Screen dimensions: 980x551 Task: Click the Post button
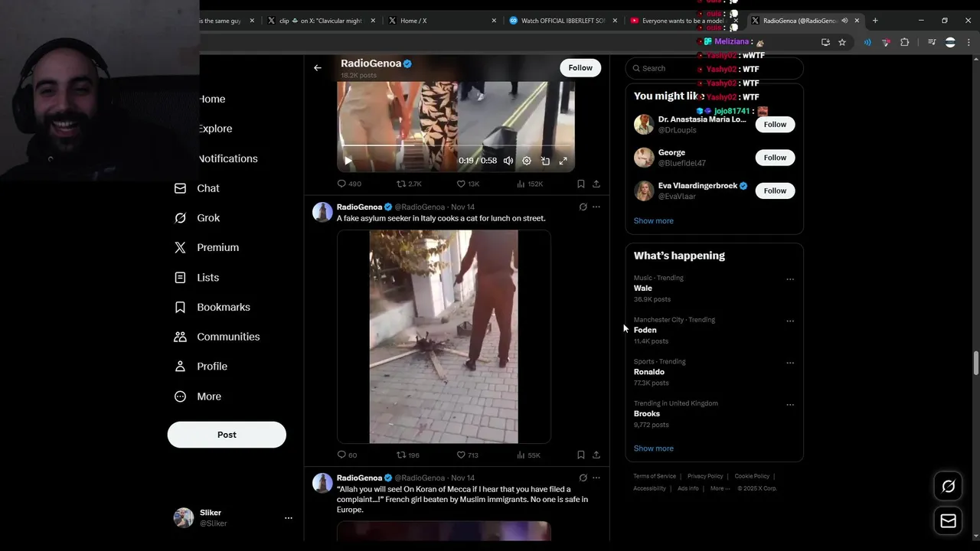227,435
